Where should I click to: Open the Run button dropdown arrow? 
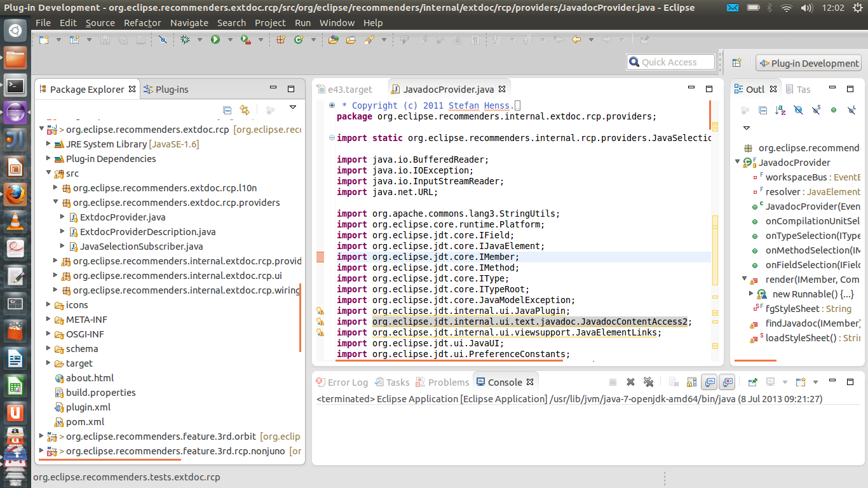point(230,39)
